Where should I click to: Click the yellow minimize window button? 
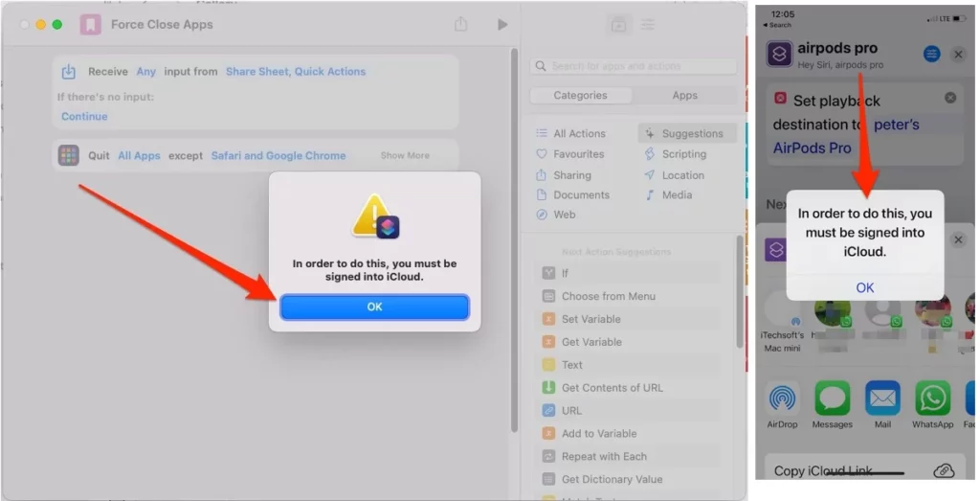40,24
